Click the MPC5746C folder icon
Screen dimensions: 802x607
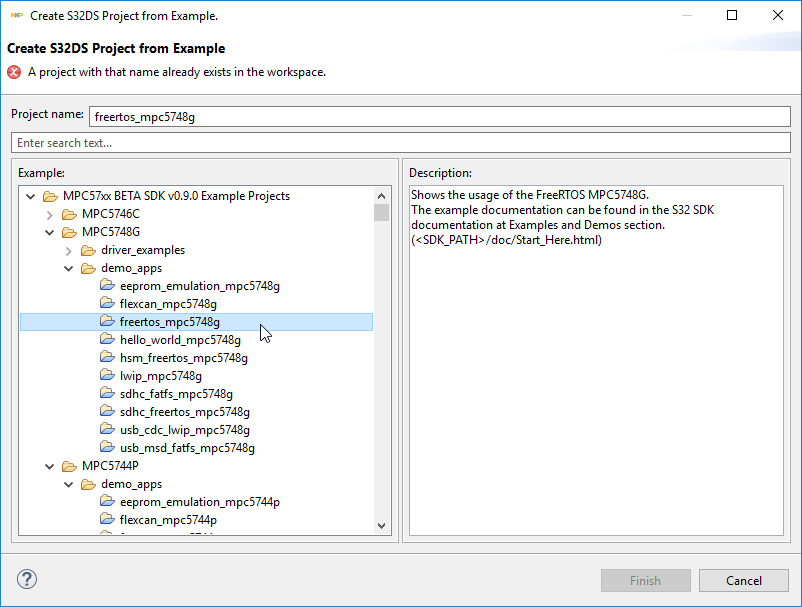point(69,214)
